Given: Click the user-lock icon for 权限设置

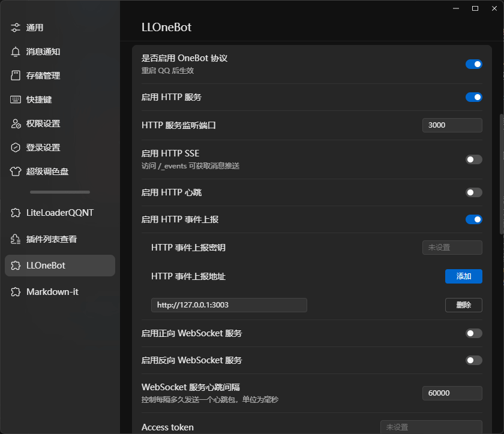Looking at the screenshot, I should pyautogui.click(x=16, y=123).
